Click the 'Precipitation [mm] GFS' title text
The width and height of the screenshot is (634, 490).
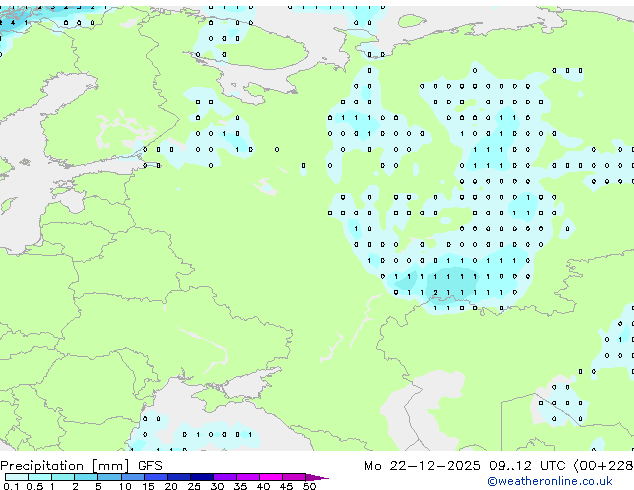click(81, 466)
